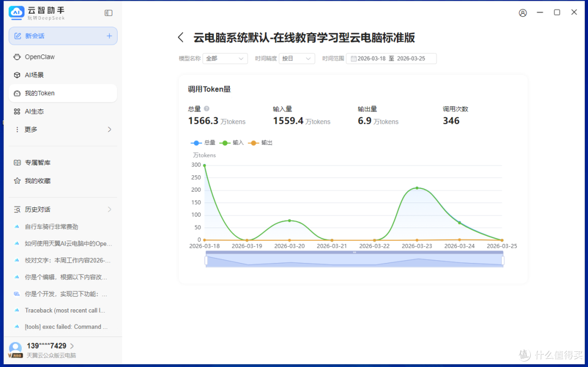588x367 pixels.
Task: Click the 1559.4 input tokens value
Action: pos(288,121)
